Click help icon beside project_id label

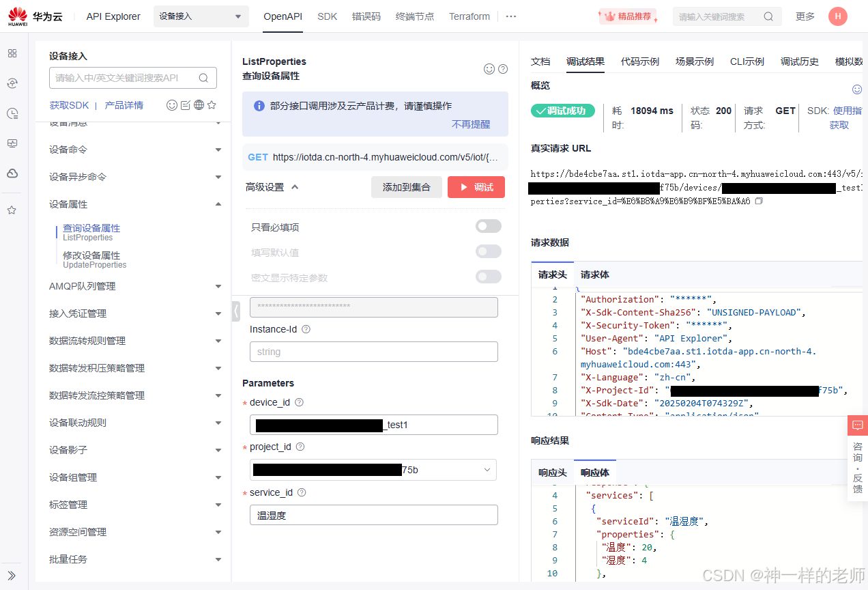[x=300, y=447]
